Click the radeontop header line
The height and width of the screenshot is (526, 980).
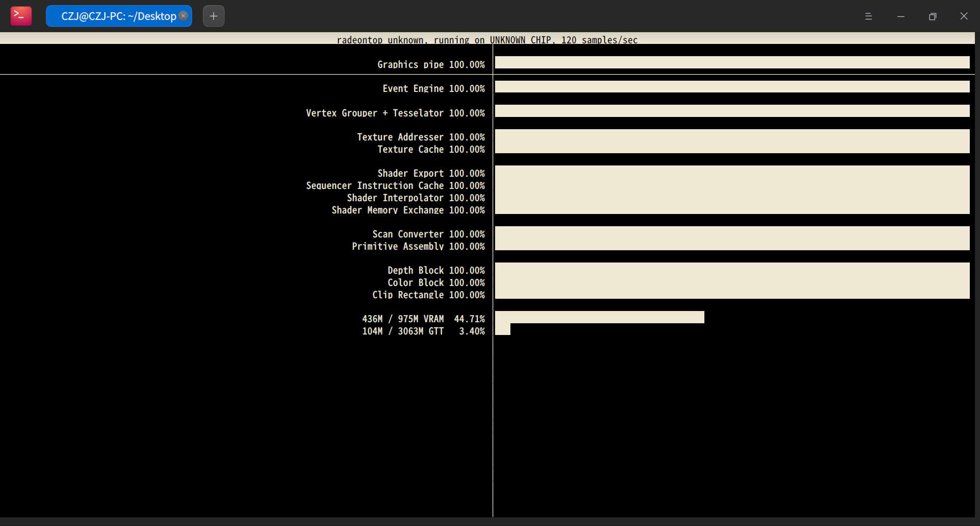click(x=487, y=40)
